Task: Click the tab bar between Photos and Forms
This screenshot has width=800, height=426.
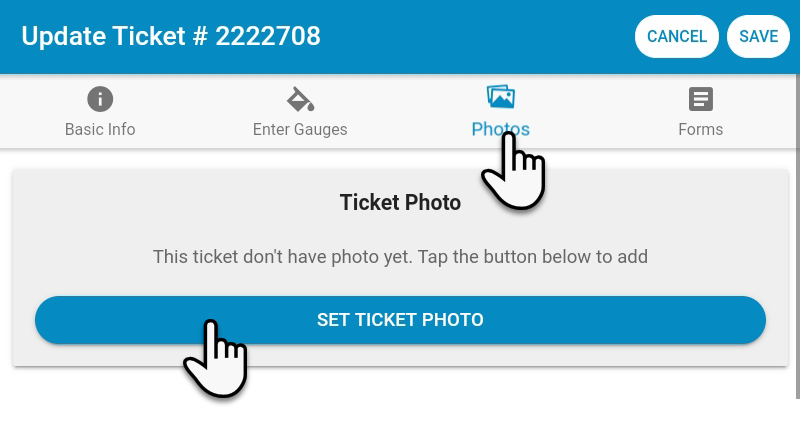Action: coord(602,111)
